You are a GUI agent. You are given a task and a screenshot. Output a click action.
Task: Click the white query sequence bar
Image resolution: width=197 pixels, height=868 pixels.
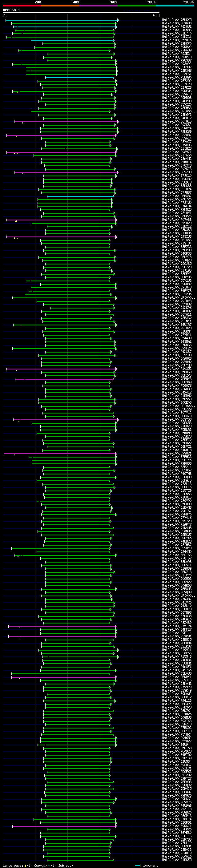[x=81, y=13]
